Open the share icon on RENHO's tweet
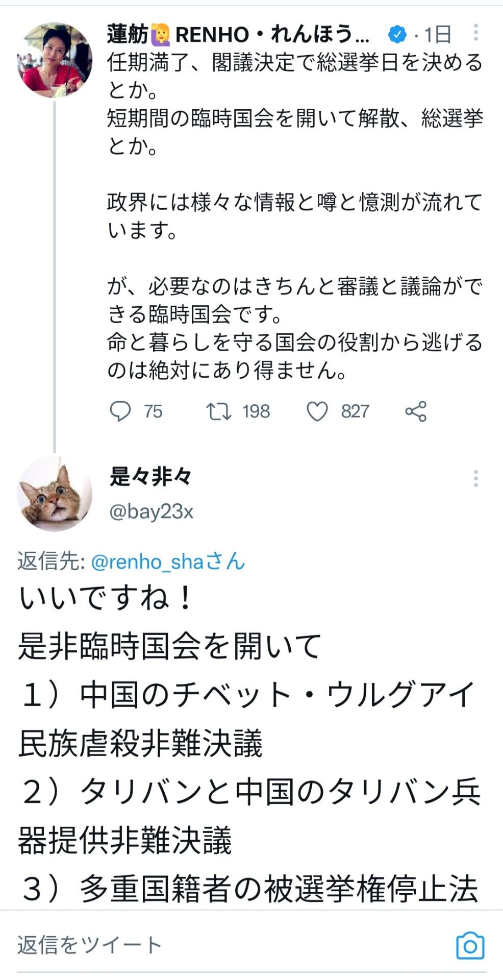The width and height of the screenshot is (503, 980). click(x=416, y=411)
